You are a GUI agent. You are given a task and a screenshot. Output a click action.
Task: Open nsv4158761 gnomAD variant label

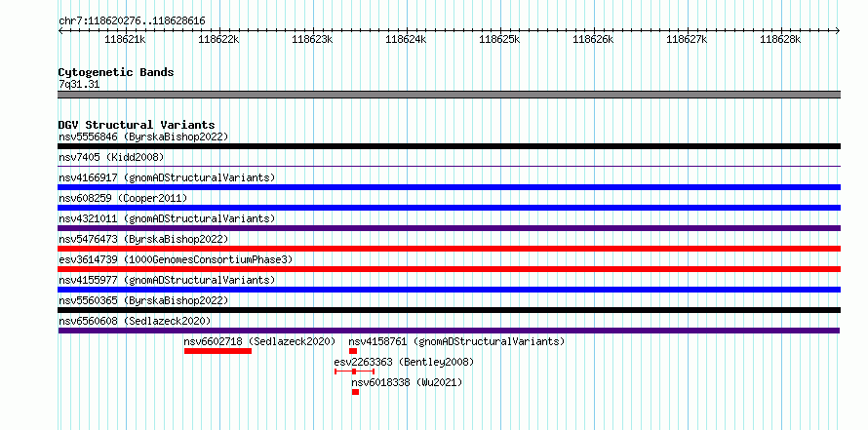coord(456,341)
